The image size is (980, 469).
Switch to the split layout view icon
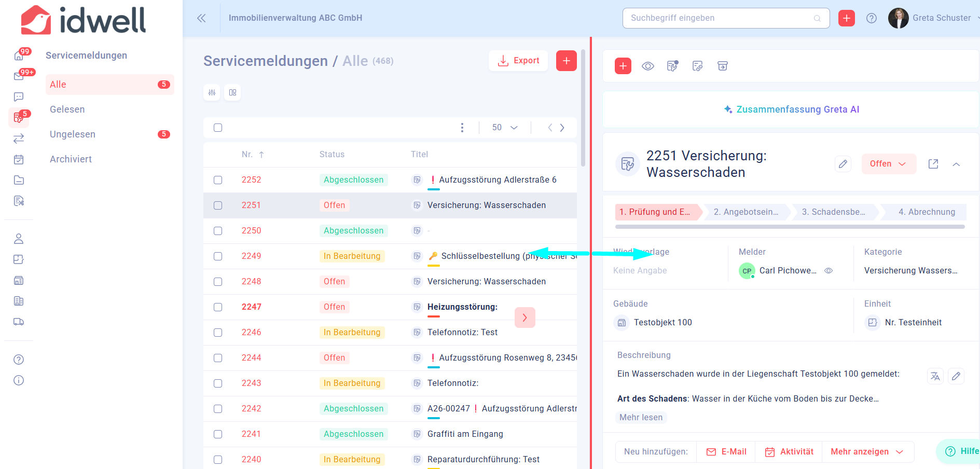(x=232, y=92)
